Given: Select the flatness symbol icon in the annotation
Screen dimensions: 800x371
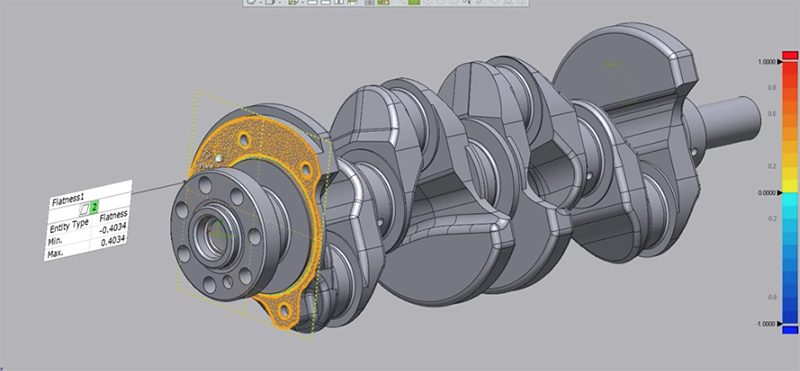Looking at the screenshot, I should click(85, 208).
